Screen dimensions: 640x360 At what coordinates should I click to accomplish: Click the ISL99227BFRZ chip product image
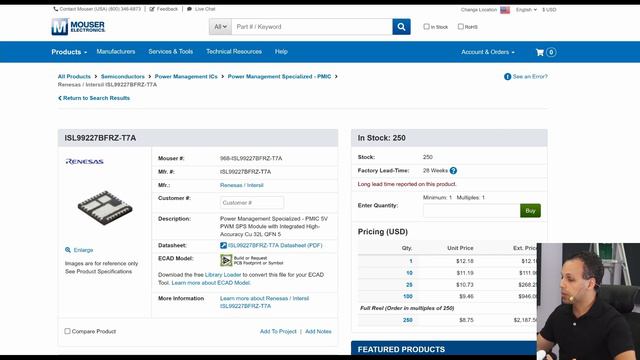point(105,207)
